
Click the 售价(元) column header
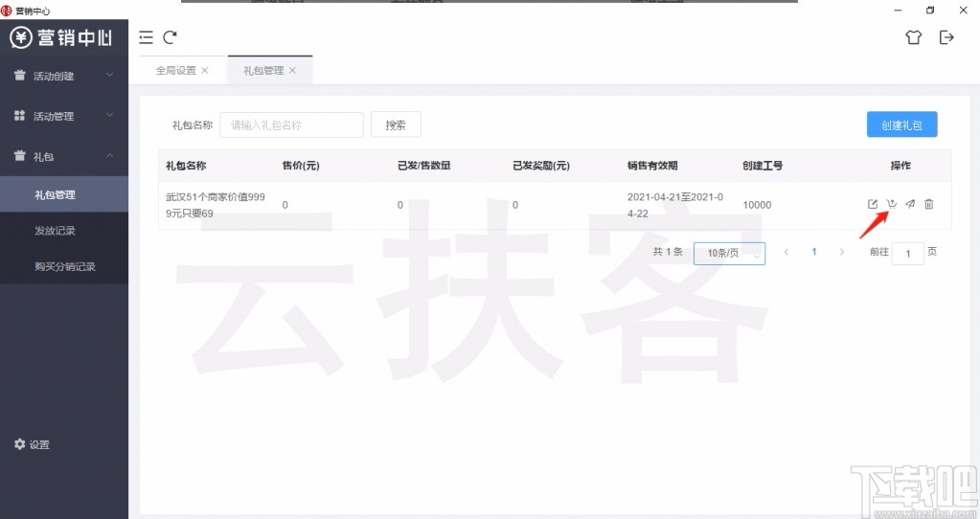click(x=301, y=166)
